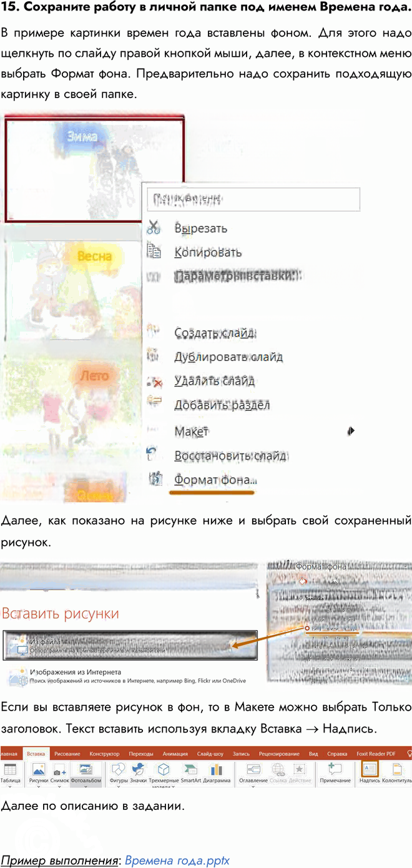This screenshot has width=412, height=868.
Task: Switch to the Слайд-шоу ribbon tab
Action: 210,753
